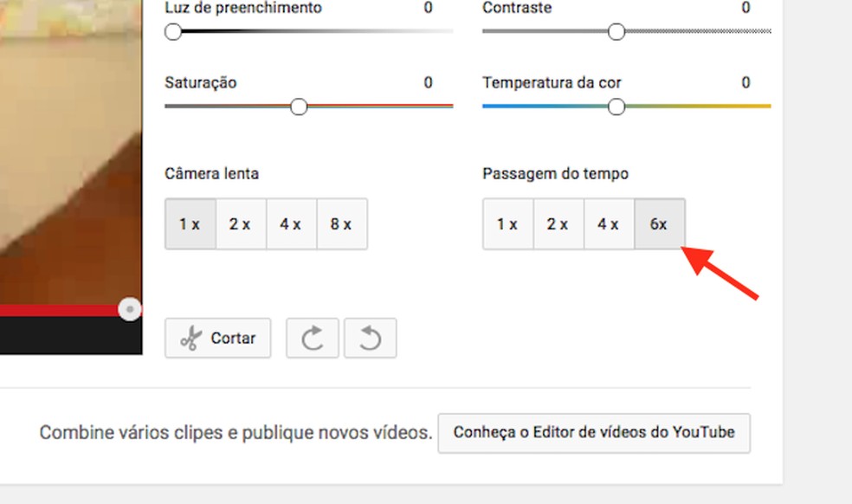Reset the Luz de preenchimento slider
Screen dimensions: 852x504
(x=173, y=32)
